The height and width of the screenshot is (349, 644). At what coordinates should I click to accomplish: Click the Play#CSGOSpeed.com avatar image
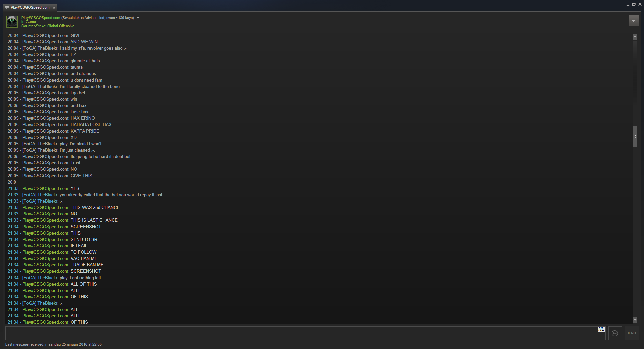click(12, 22)
